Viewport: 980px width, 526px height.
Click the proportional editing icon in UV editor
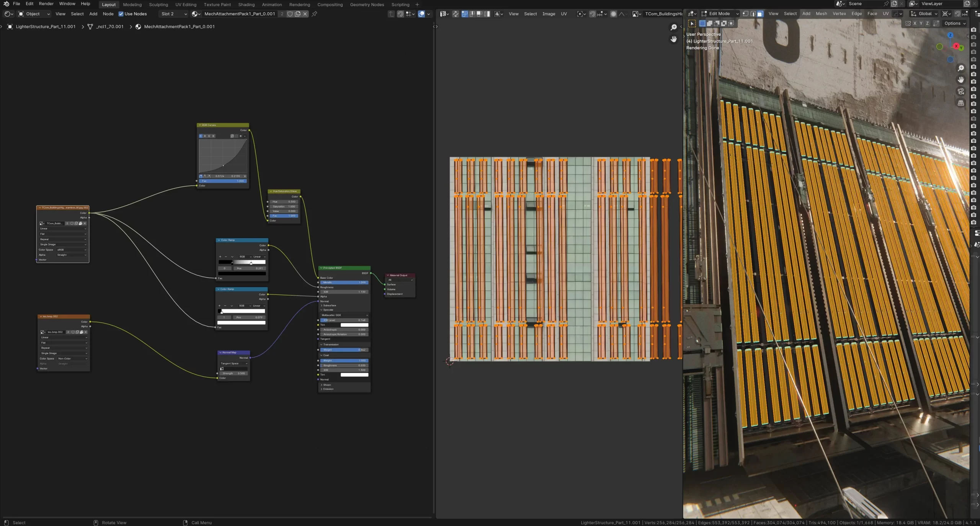[614, 14]
